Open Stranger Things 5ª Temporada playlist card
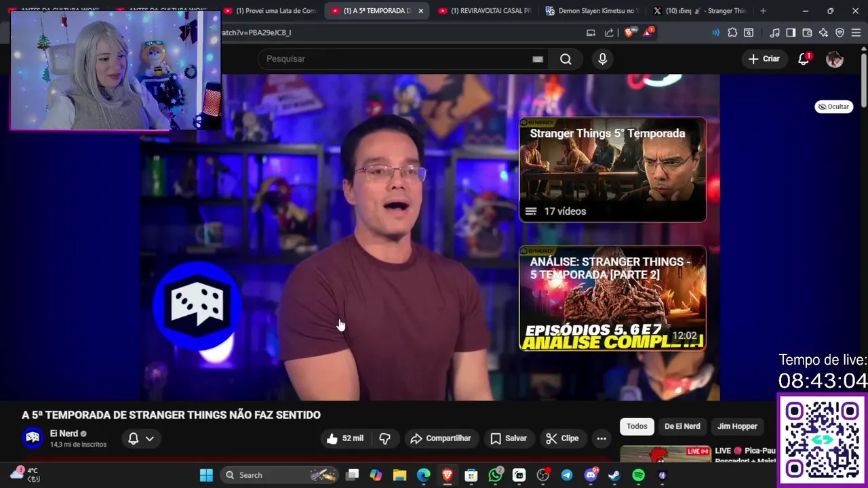Viewport: 868px width, 488px height. click(x=612, y=170)
